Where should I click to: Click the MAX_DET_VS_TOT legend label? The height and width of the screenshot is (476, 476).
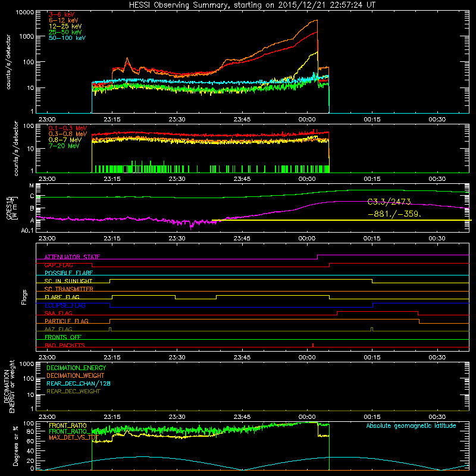pyautogui.click(x=74, y=437)
